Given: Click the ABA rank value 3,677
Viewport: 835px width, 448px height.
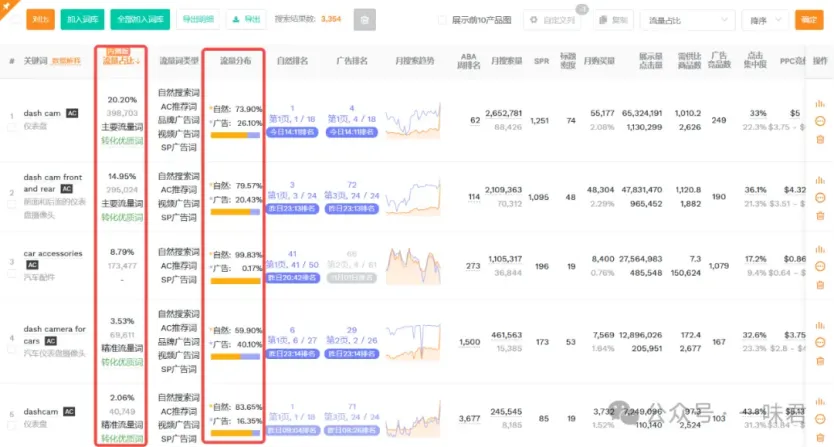Looking at the screenshot, I should (469, 418).
